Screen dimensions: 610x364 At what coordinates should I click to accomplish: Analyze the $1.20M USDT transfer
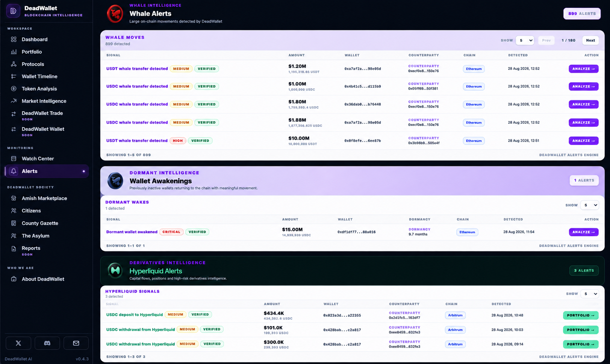tap(583, 69)
